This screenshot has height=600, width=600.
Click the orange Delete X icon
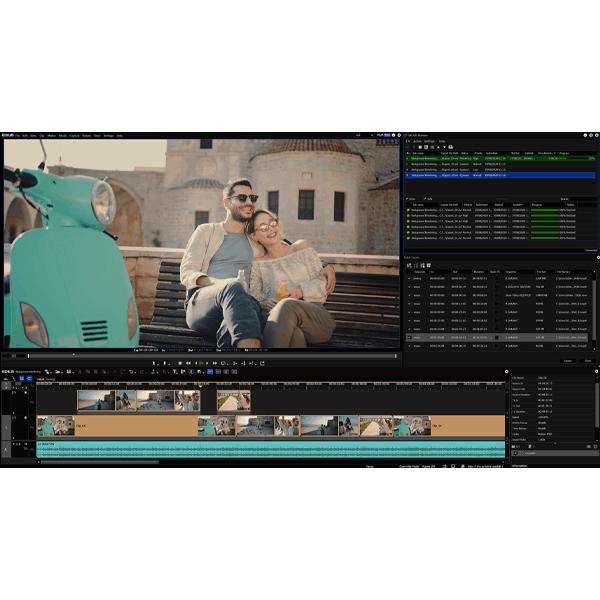click(x=115, y=372)
